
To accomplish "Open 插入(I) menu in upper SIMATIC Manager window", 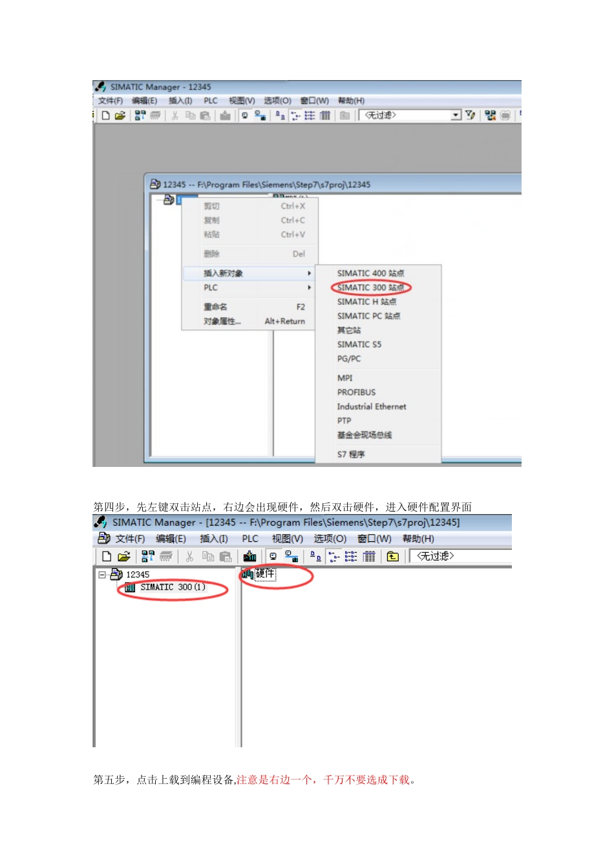I will coord(180,101).
